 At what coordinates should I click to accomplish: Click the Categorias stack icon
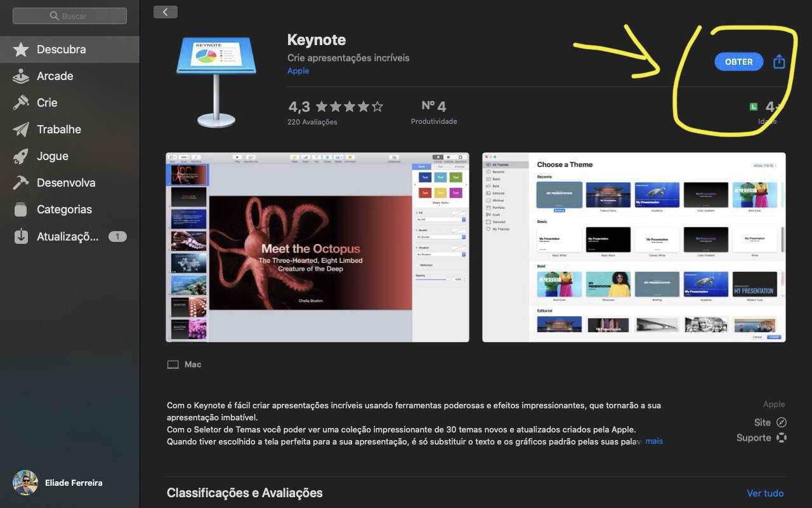21,210
